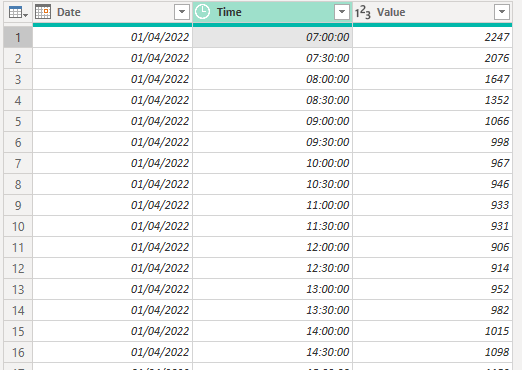Viewport: 522px width, 370px height.
Task: Select row number 9
Action: 18,205
